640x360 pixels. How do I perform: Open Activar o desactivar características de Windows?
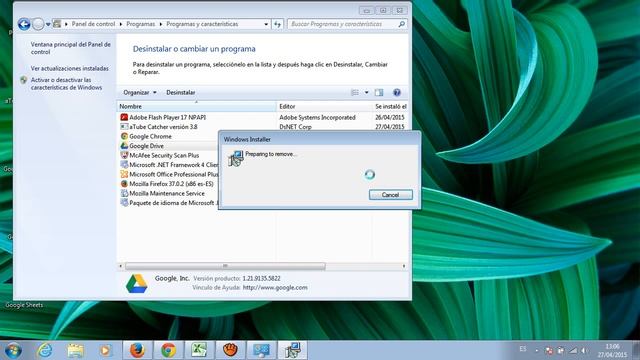(67, 84)
